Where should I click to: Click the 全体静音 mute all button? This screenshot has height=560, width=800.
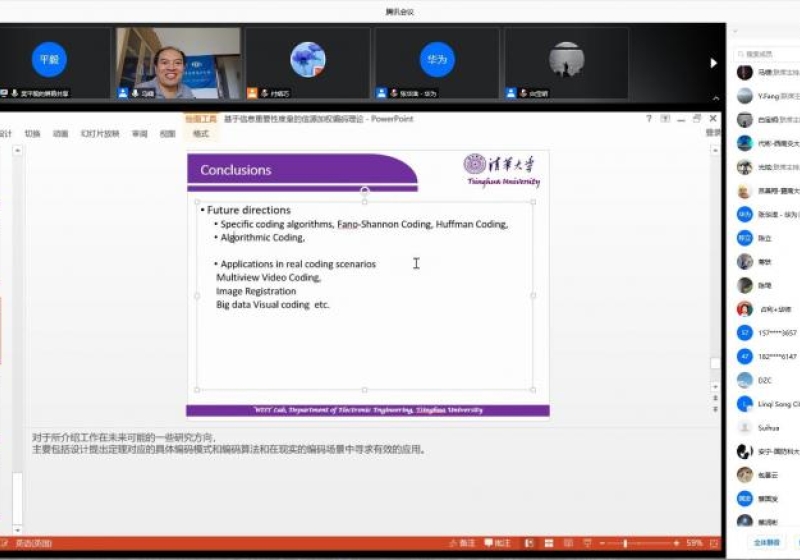pyautogui.click(x=766, y=541)
